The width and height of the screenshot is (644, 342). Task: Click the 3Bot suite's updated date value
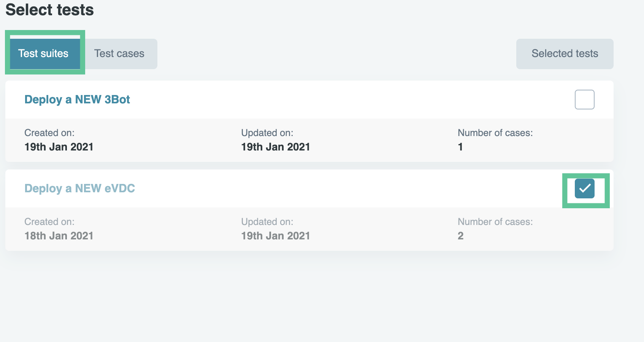pos(276,147)
